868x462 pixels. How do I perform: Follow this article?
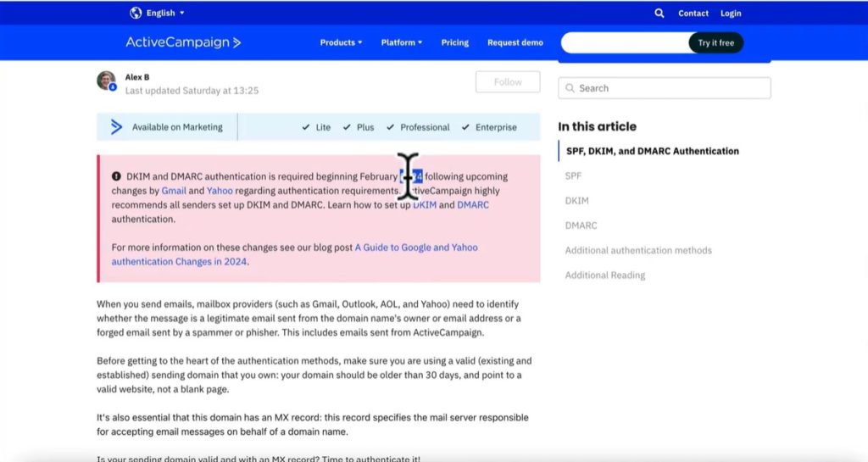click(508, 82)
